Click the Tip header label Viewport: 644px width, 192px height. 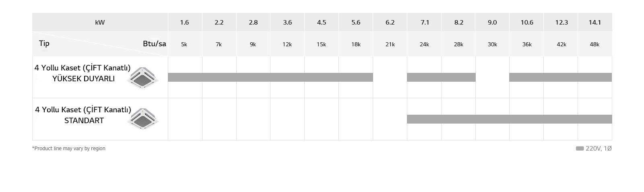pyautogui.click(x=44, y=43)
